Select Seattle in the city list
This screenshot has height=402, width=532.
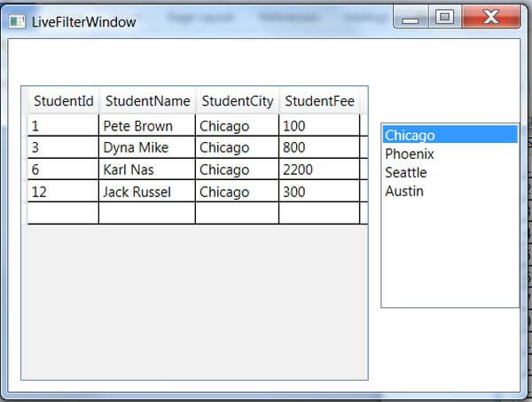point(450,172)
